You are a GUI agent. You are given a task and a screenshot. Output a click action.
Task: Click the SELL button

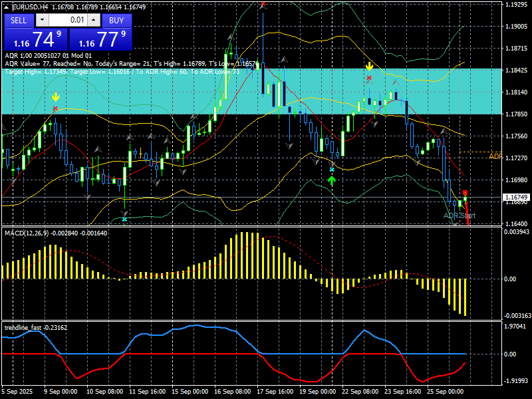click(x=19, y=21)
